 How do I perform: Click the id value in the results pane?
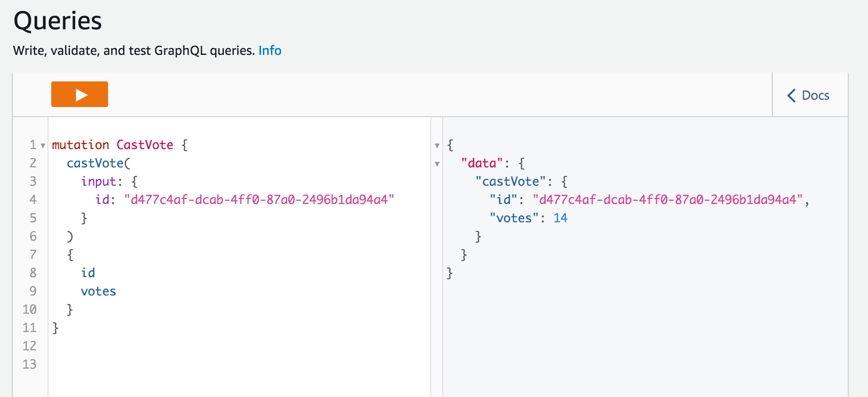pyautogui.click(x=667, y=200)
